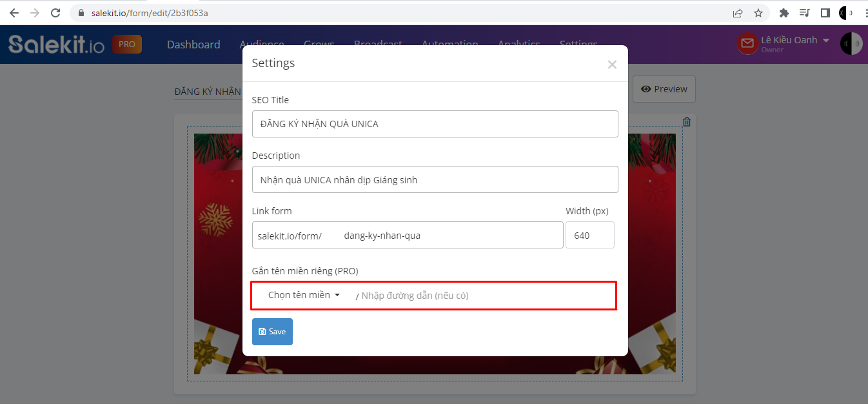Open the Settings menu in navbar

pyautogui.click(x=578, y=44)
